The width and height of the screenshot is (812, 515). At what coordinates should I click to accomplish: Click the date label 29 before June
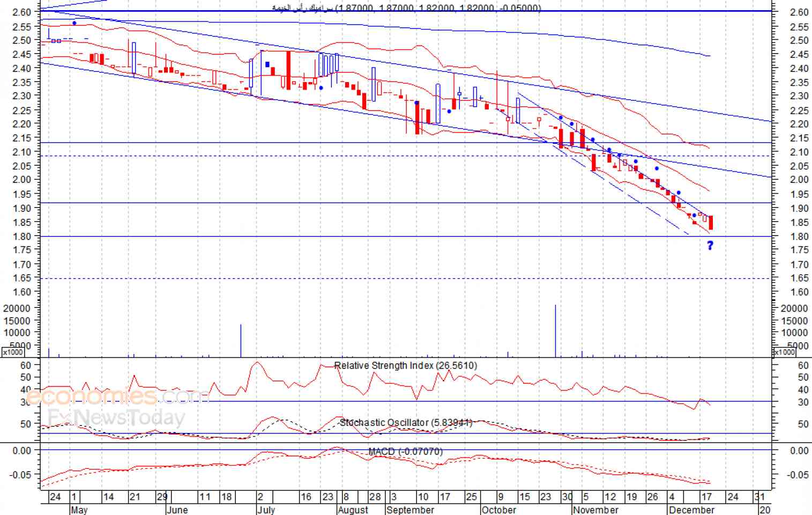(162, 497)
